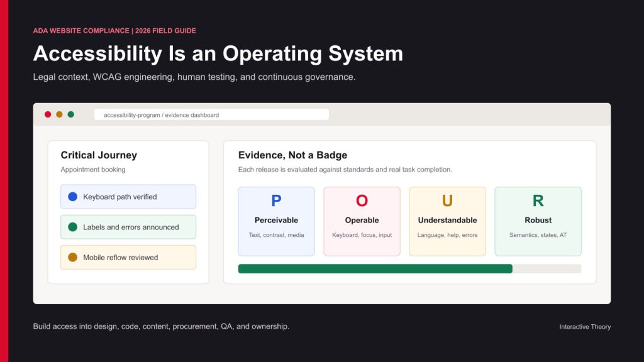
Task: Click the ADA WEBSITE COMPLIANCE header text
Action: pyautogui.click(x=114, y=31)
